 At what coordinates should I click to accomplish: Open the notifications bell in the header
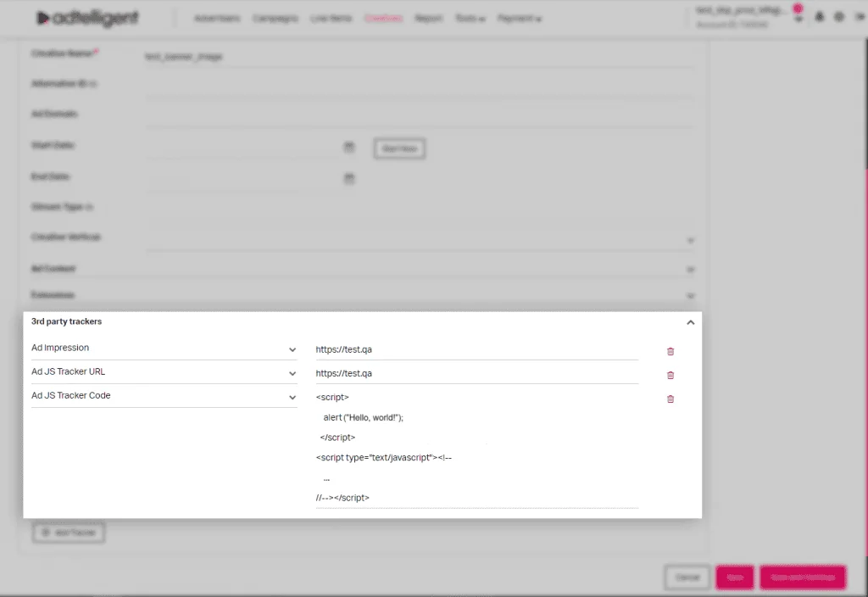(820, 17)
